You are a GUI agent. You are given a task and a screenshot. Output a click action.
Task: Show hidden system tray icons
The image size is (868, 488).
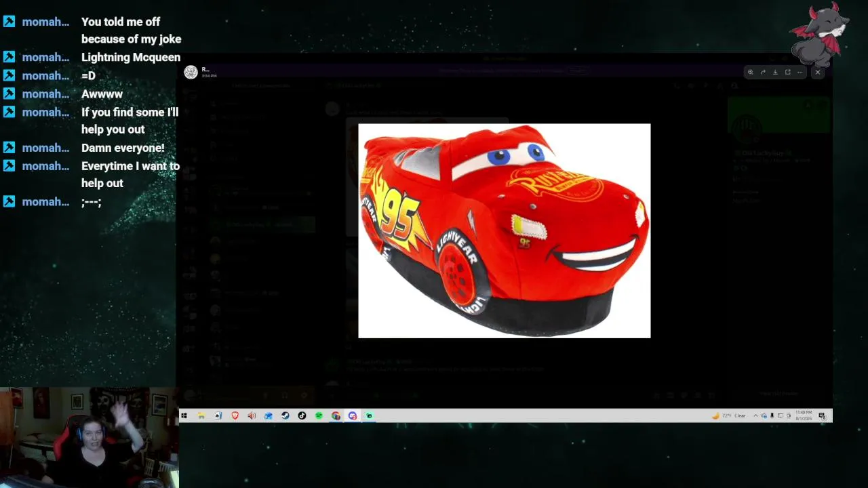point(756,415)
